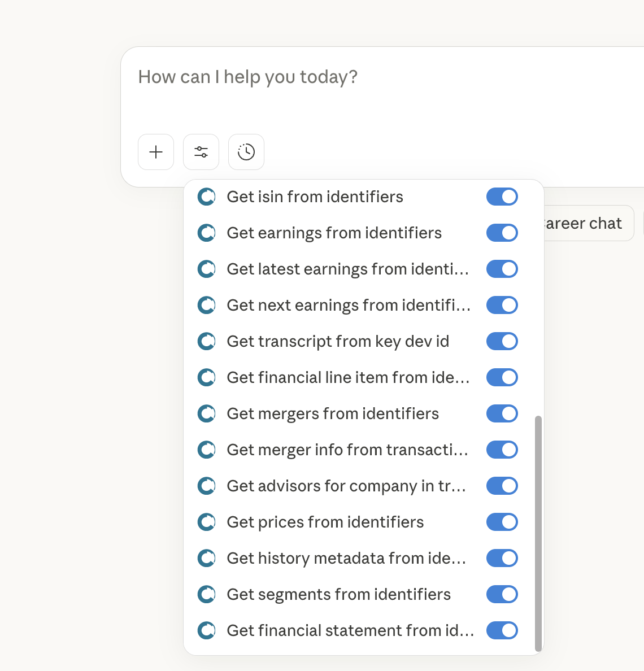The height and width of the screenshot is (671, 644).
Task: Click icon beside Get transcript from key dev id
Action: 207,341
